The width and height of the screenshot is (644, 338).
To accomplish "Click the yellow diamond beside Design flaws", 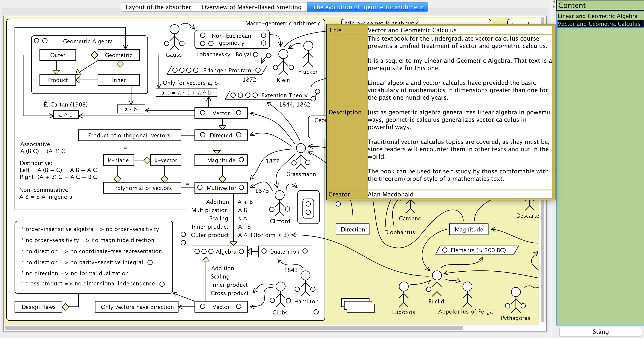I will [x=66, y=306].
